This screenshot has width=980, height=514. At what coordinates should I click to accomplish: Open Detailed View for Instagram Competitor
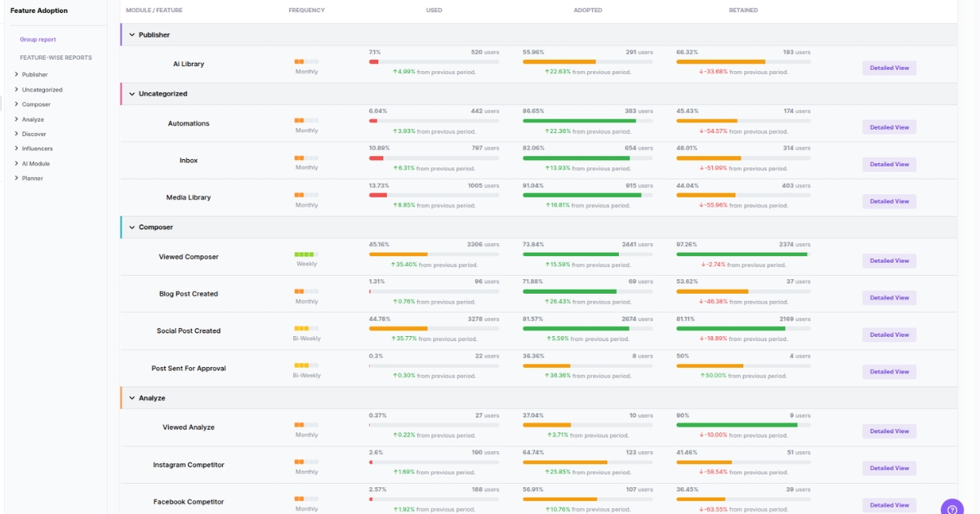[x=889, y=467]
